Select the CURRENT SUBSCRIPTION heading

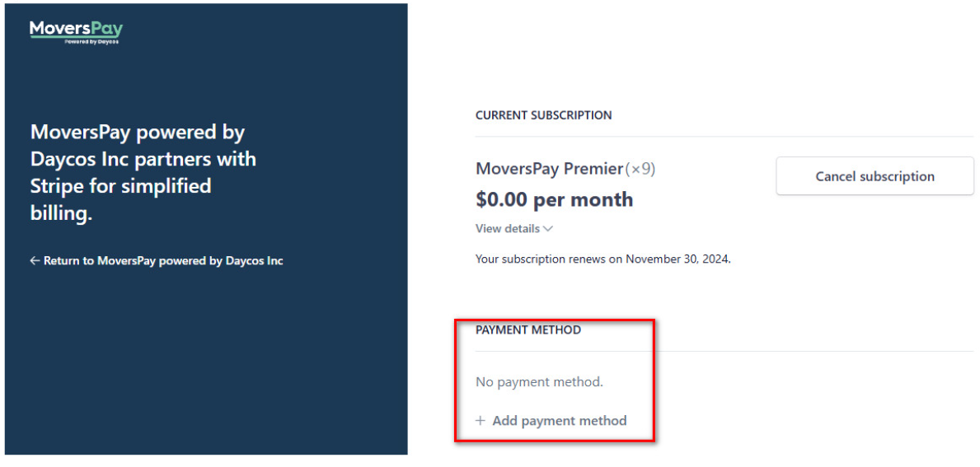pos(543,115)
